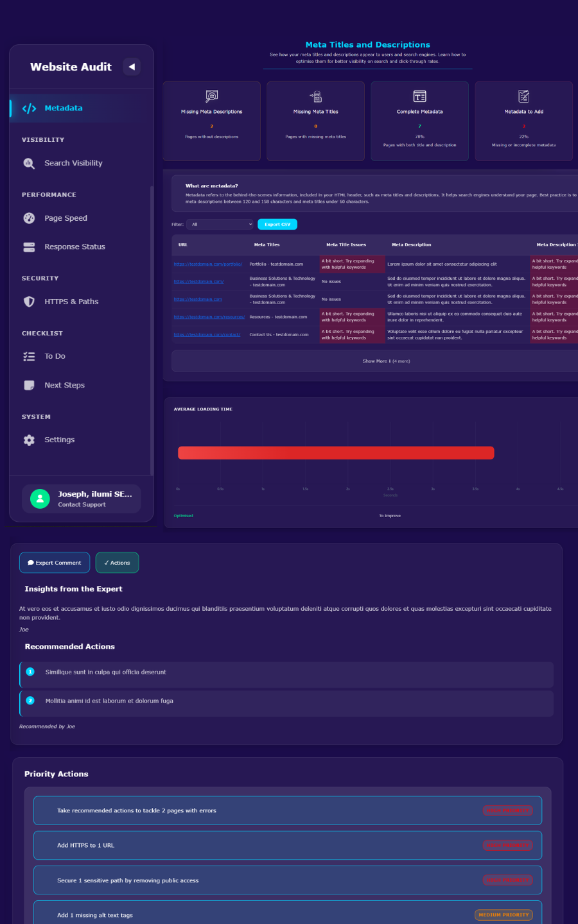Open the Filter dropdown
The height and width of the screenshot is (924, 578).
click(x=220, y=224)
